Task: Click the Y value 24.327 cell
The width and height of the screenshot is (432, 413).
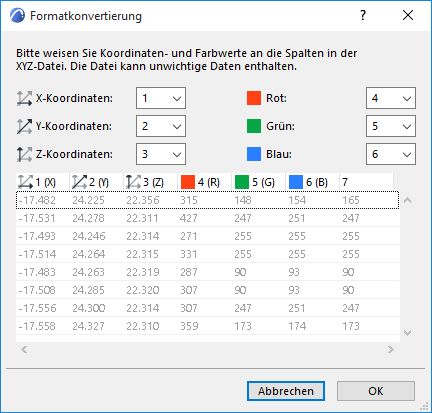Action: tap(88, 326)
